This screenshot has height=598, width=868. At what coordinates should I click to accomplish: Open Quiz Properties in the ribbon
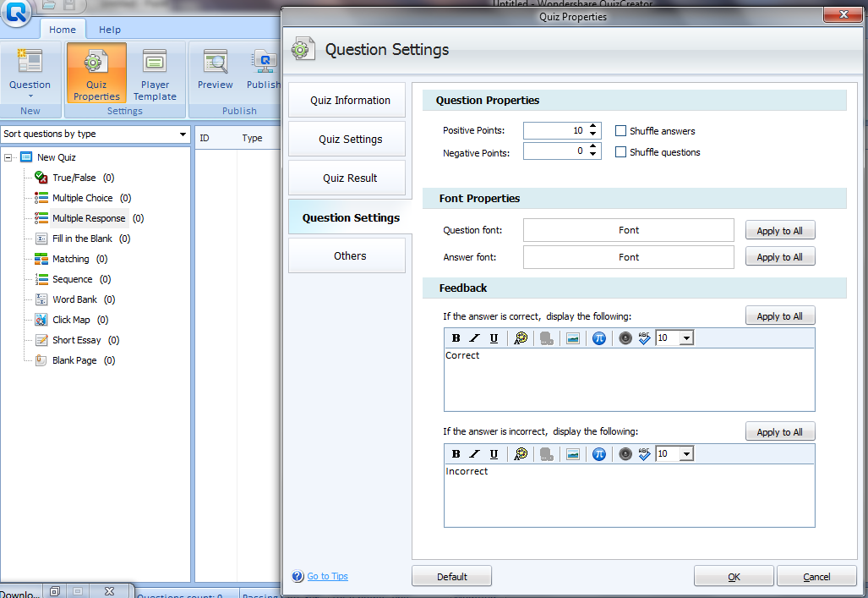click(x=96, y=74)
